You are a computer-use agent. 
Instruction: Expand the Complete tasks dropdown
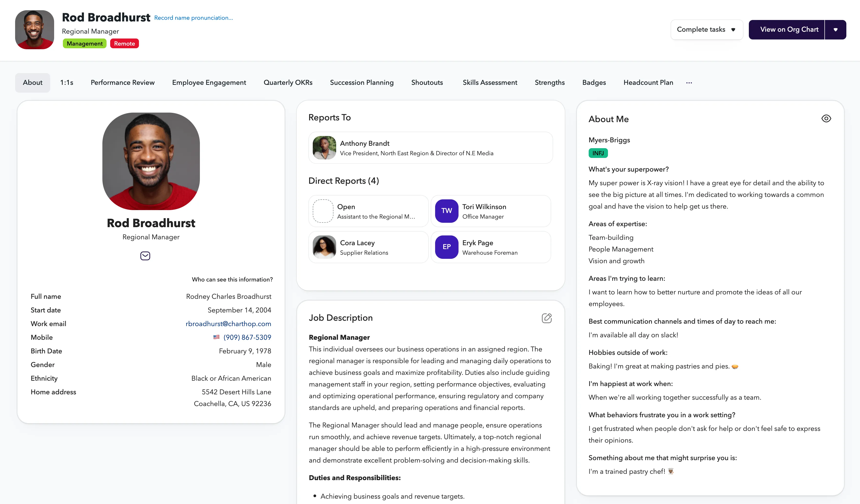(x=706, y=29)
